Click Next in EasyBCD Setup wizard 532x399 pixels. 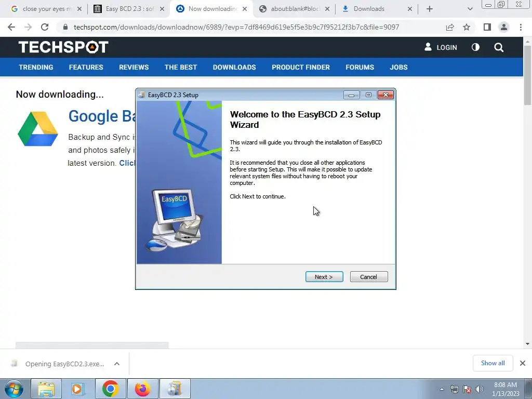tap(324, 277)
